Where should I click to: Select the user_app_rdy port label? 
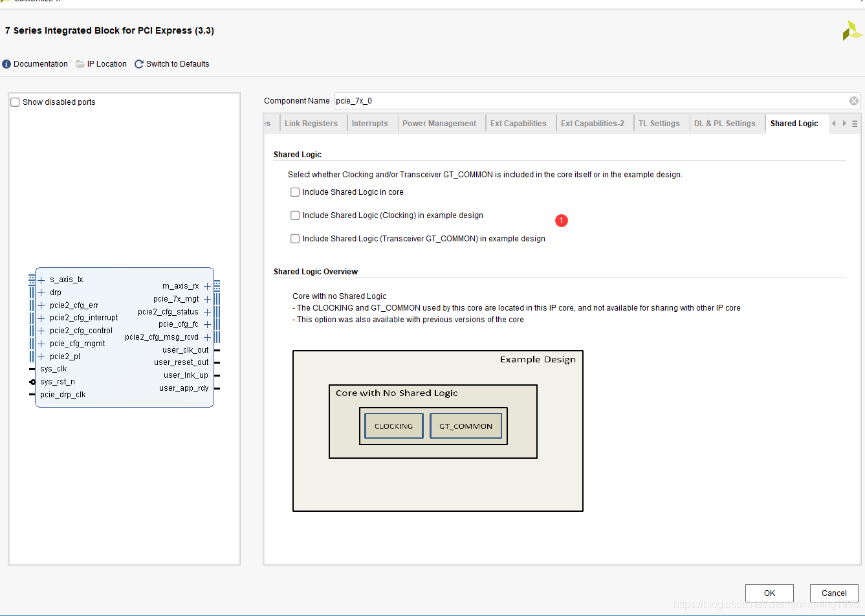pos(184,388)
